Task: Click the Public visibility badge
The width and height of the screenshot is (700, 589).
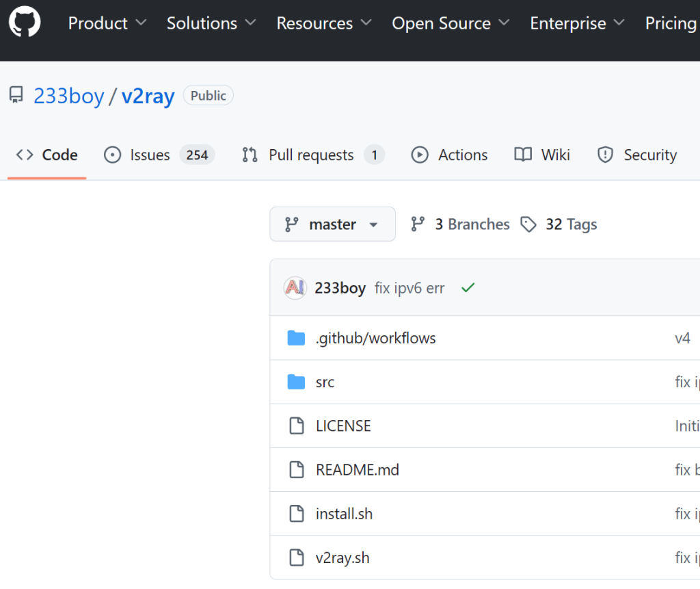Action: point(208,95)
